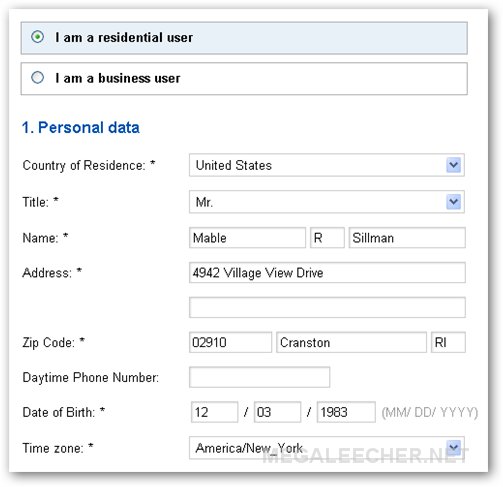Open the Time zone dropdown arrow
503x487 pixels.
tap(453, 447)
